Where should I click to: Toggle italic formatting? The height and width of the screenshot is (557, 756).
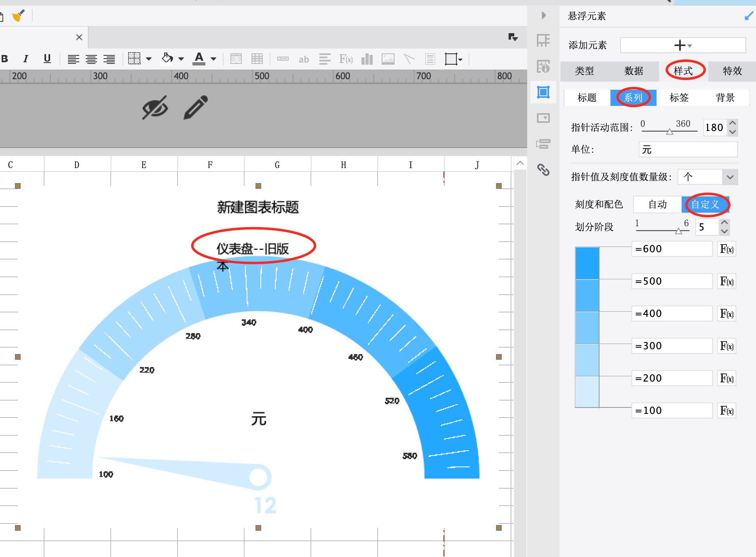coord(26,59)
